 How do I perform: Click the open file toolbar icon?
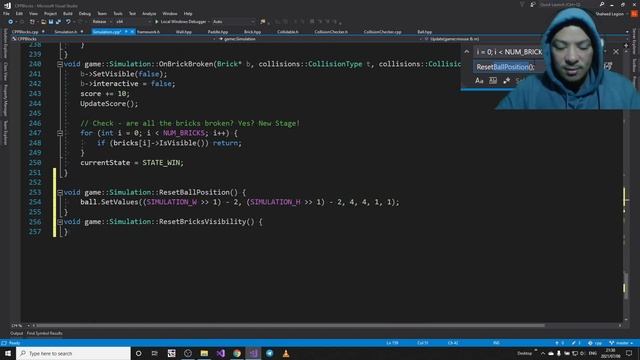click(43, 22)
